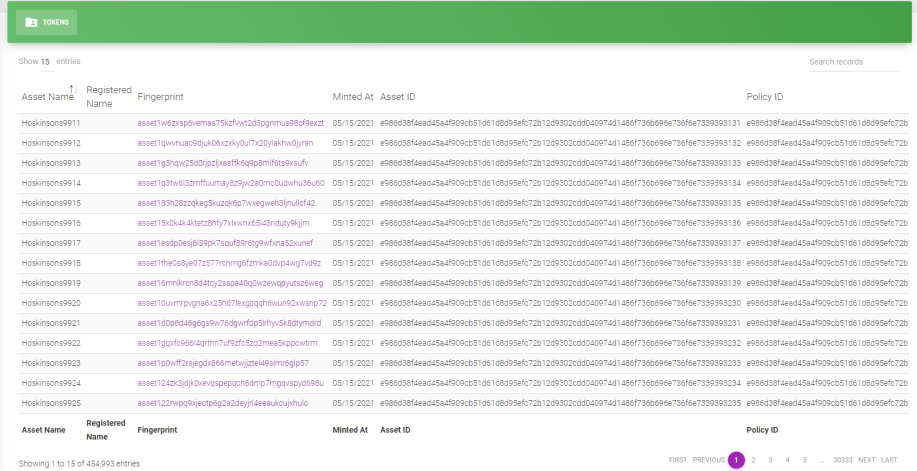The height and width of the screenshot is (471, 917).
Task: Click Minted At date for Hoskinsons9920
Action: 353,303
